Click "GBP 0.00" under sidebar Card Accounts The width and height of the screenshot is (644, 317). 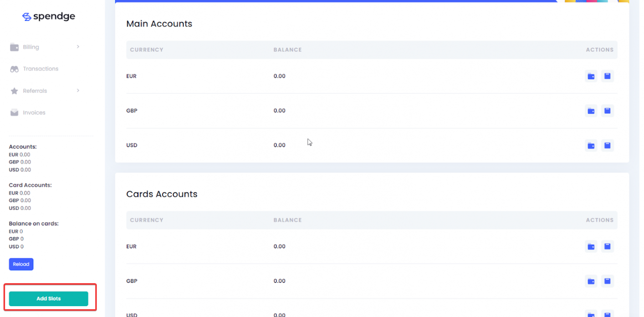[x=20, y=201]
